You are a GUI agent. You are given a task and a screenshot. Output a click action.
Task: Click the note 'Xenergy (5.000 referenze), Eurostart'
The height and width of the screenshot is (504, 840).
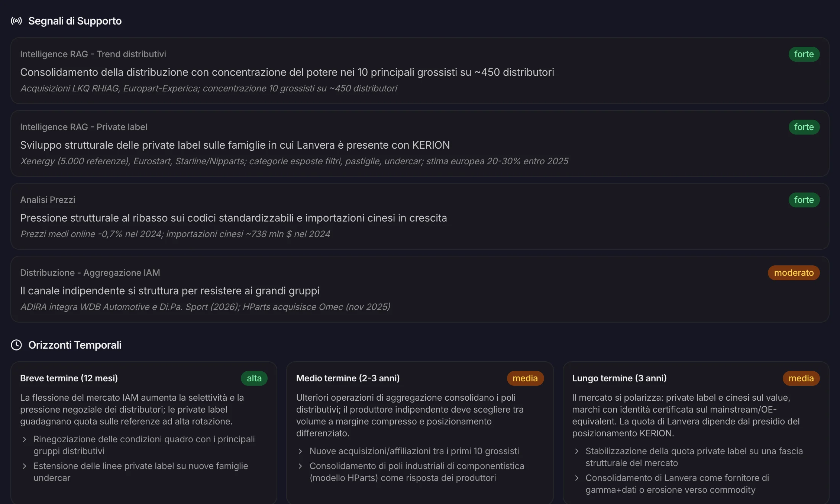pos(294,161)
